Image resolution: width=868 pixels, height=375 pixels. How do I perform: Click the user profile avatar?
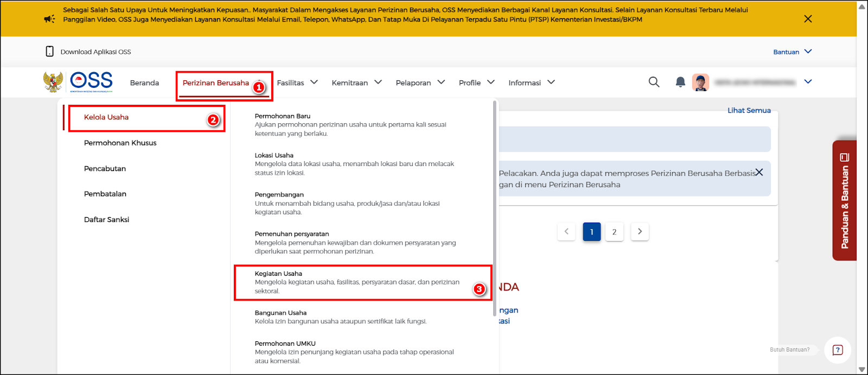[x=700, y=82]
